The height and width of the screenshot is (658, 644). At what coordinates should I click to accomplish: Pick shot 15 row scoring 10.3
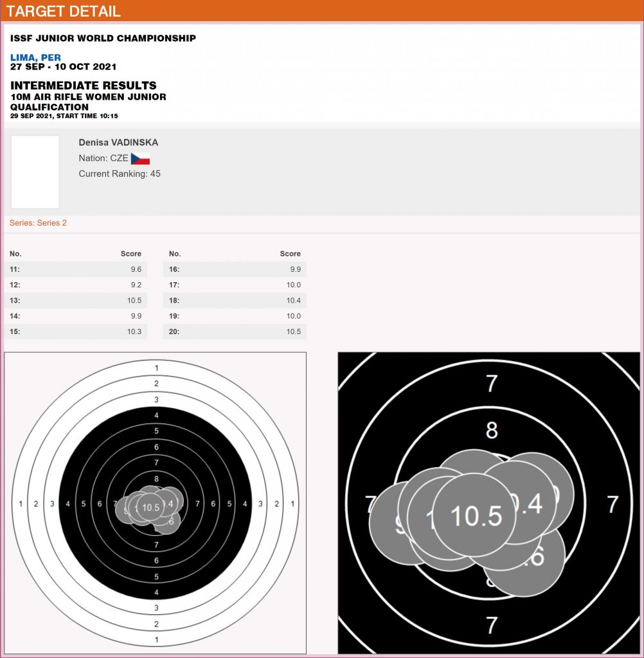(x=76, y=332)
